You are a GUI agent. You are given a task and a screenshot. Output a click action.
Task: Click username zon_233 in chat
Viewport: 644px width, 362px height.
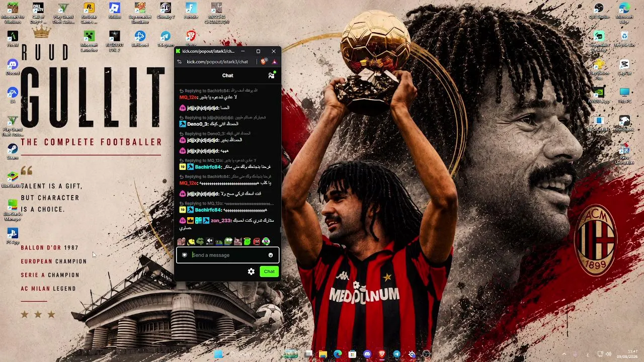[220, 221]
